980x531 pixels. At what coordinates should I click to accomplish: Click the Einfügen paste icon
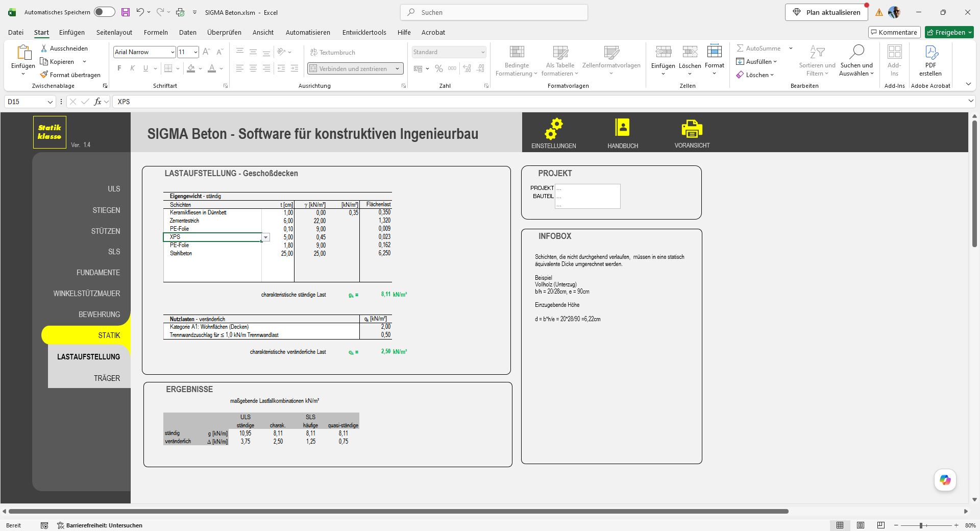(x=23, y=53)
